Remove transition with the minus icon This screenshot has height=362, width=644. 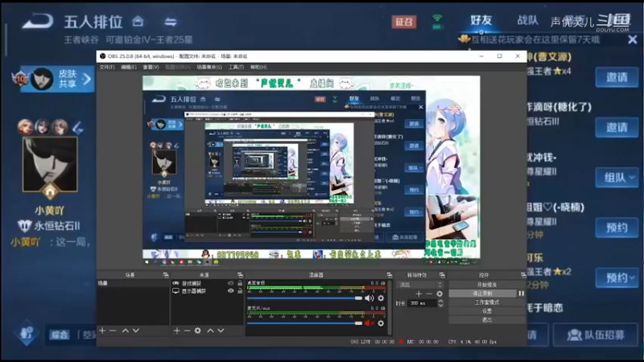429,294
